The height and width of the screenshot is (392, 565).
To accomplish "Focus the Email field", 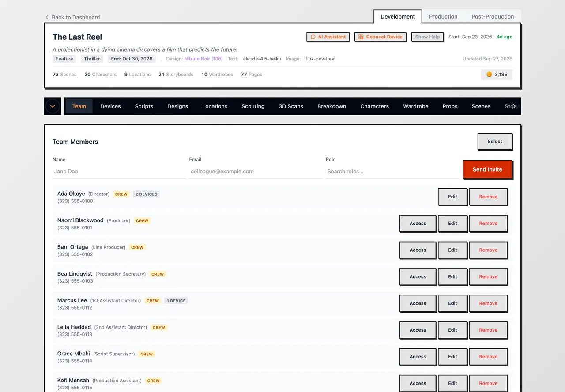I will click(256, 172).
